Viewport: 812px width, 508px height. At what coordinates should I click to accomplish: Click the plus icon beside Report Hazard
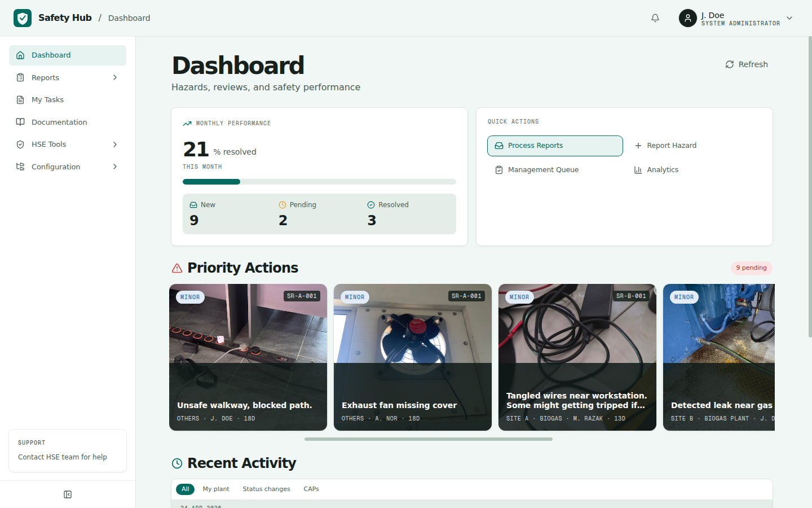pyautogui.click(x=638, y=146)
